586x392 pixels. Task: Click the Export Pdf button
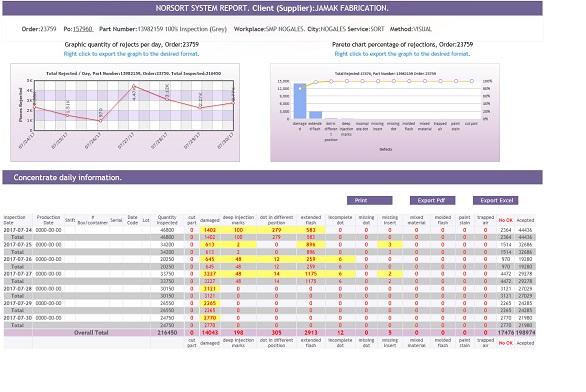coord(432,201)
